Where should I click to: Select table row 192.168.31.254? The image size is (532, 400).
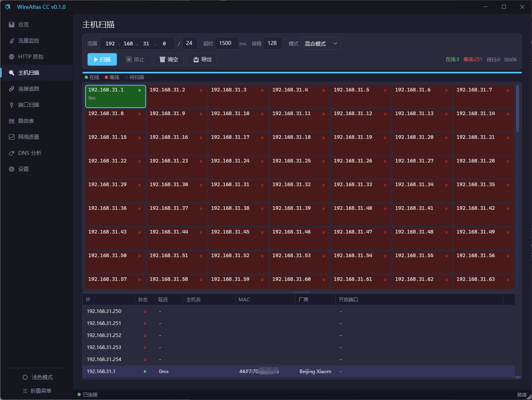click(299, 359)
